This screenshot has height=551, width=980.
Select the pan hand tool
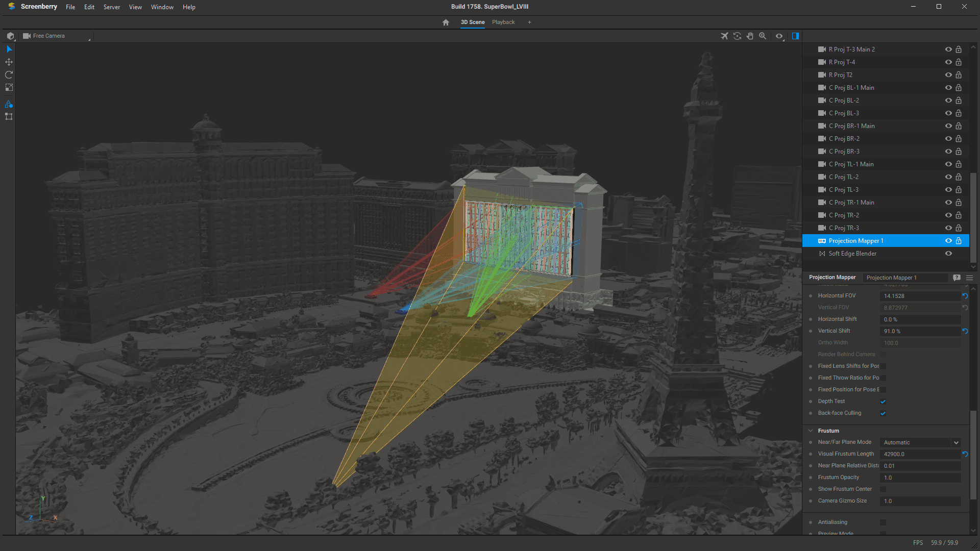[x=750, y=36]
